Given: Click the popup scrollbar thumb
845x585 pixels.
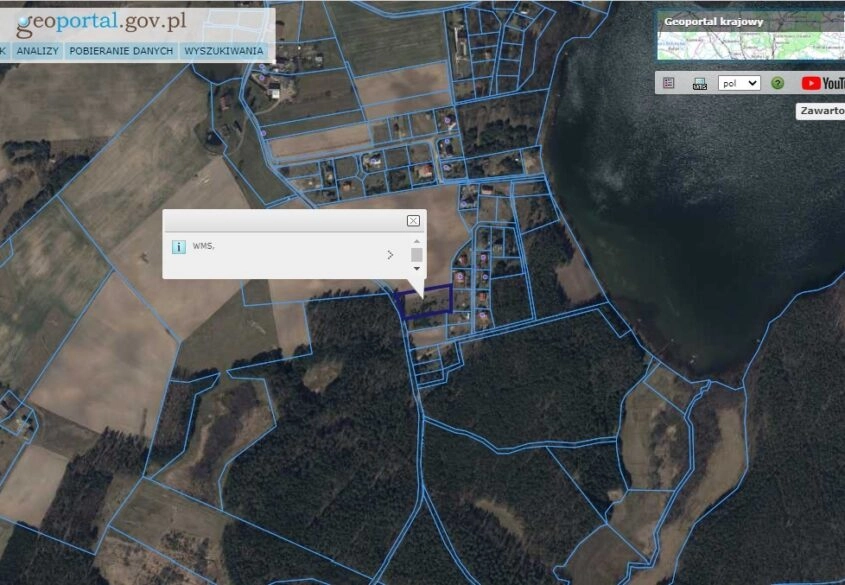Looking at the screenshot, I should (x=417, y=255).
